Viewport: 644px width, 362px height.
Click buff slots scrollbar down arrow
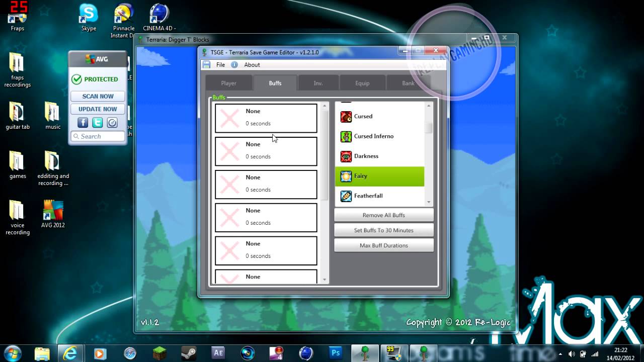pyautogui.click(x=325, y=280)
